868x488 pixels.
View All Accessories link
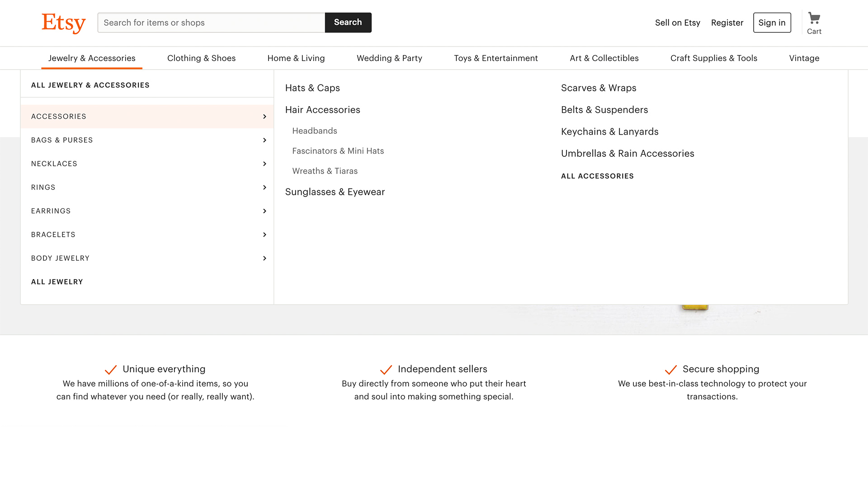tap(597, 176)
